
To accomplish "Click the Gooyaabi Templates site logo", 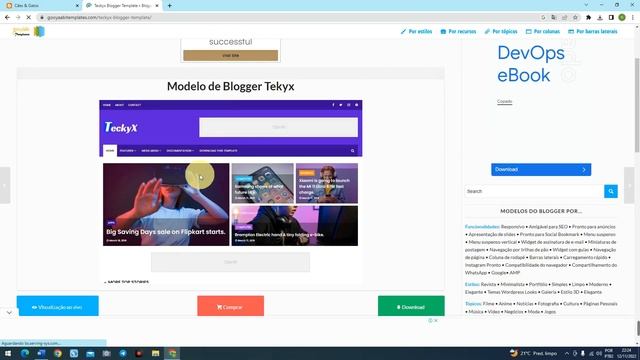I will tap(29, 31).
